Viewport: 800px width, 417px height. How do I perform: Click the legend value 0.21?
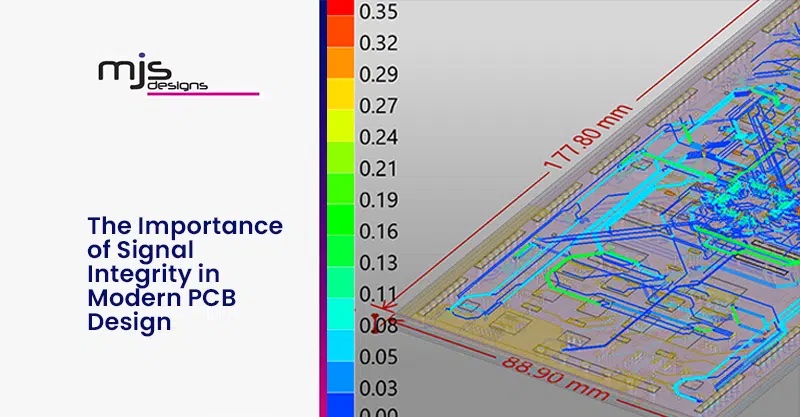(378, 169)
